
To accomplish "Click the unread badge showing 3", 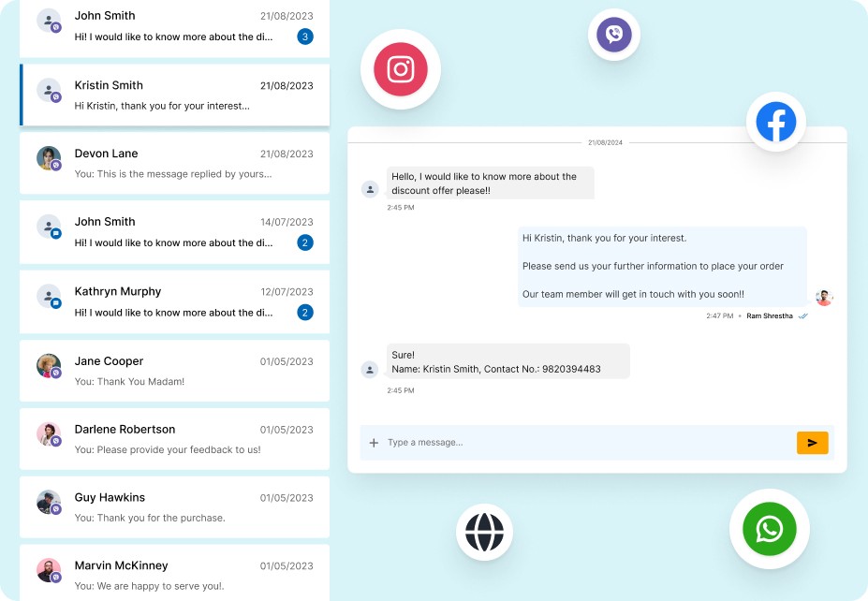I will click(x=305, y=37).
